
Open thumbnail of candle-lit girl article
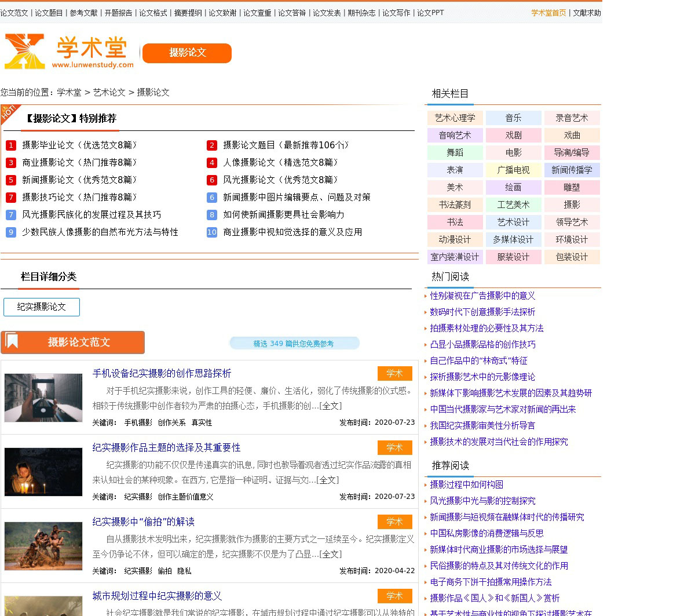[43, 472]
